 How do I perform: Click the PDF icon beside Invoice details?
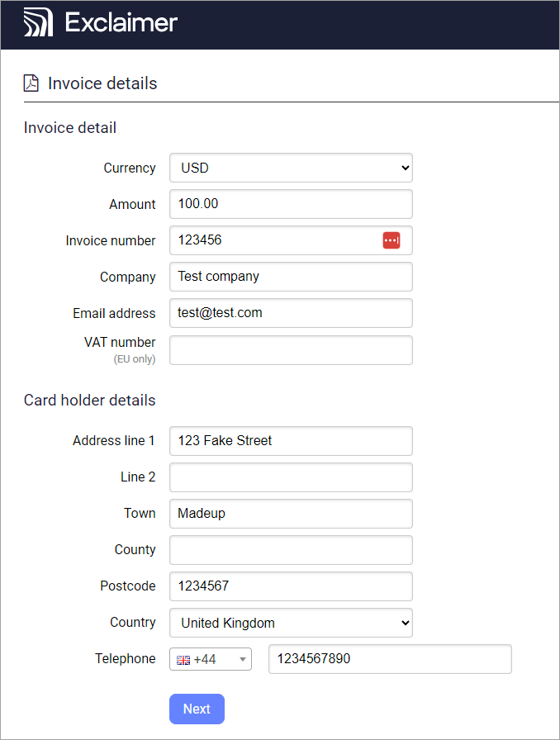click(31, 83)
